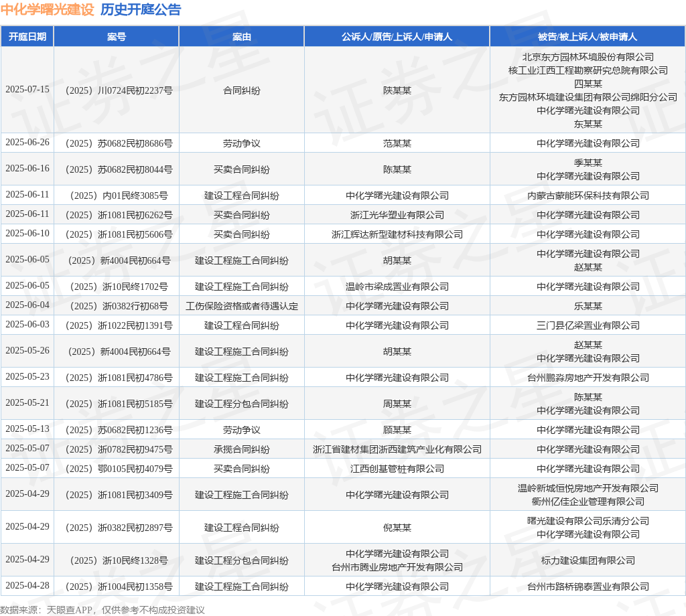Click case number (2025)浙10民终1702号
The width and height of the screenshot is (686, 616).
pyautogui.click(x=119, y=287)
